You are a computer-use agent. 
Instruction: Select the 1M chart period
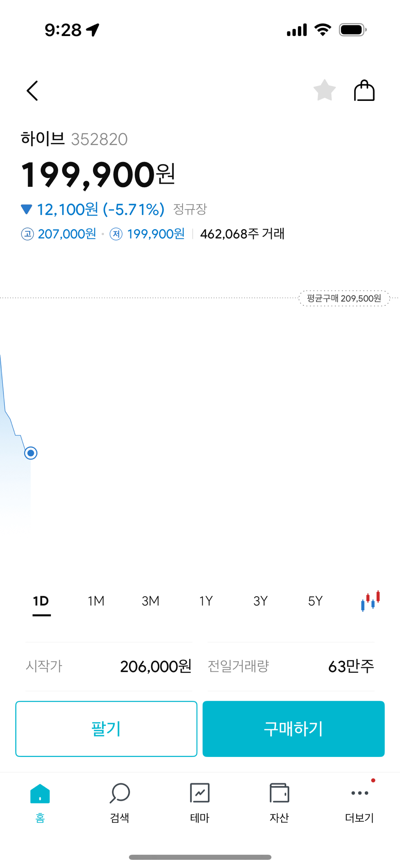[96, 601]
